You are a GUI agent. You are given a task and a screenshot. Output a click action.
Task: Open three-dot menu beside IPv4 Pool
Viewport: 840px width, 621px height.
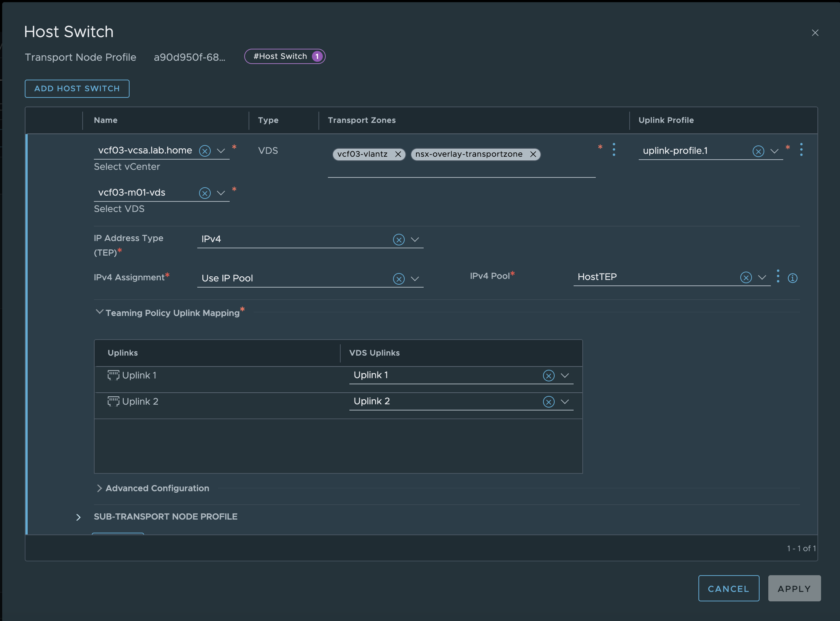[778, 276]
